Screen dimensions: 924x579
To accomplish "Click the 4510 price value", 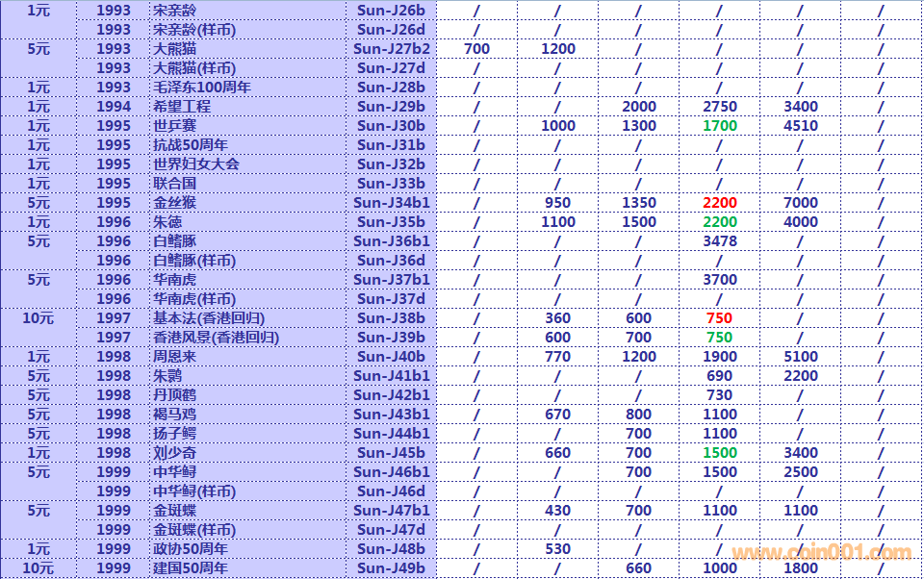I will [801, 126].
